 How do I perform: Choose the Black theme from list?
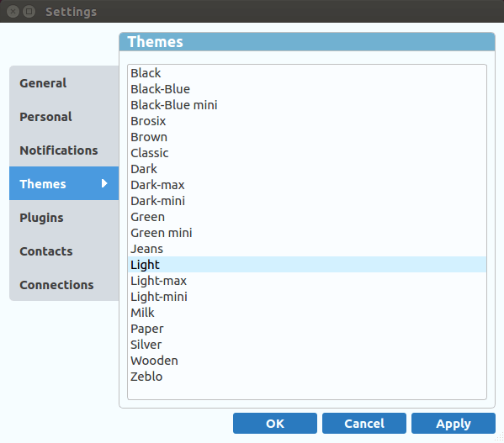307,73
